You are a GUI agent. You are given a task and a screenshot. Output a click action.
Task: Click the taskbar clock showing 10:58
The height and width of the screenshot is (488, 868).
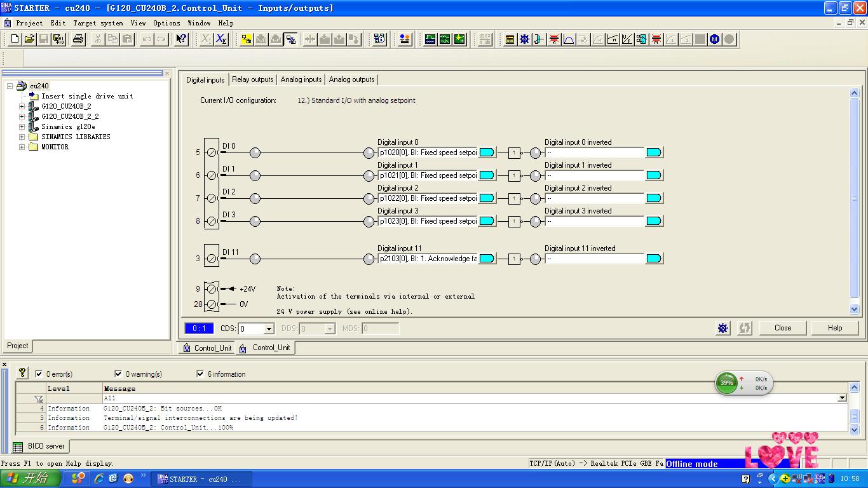(850, 478)
